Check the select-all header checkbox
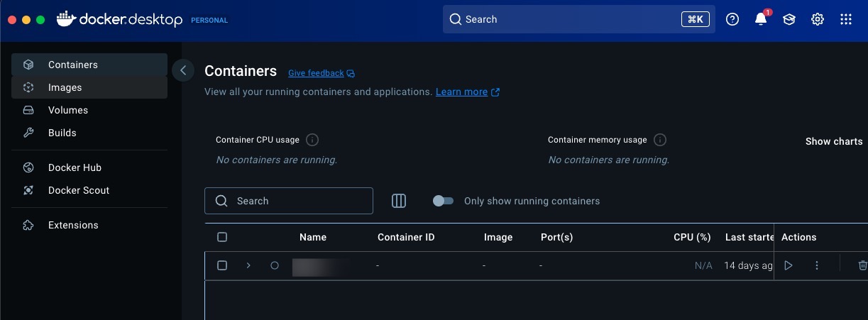 point(222,237)
